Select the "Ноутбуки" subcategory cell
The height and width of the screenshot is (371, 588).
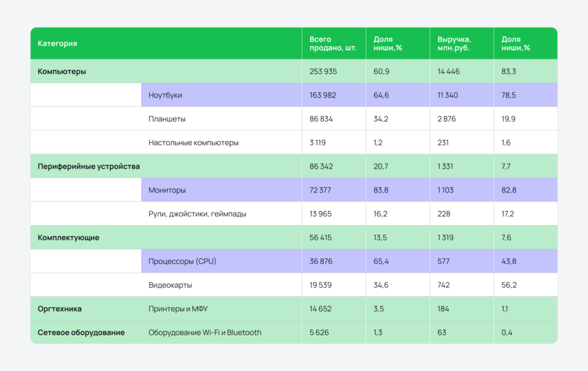(165, 95)
